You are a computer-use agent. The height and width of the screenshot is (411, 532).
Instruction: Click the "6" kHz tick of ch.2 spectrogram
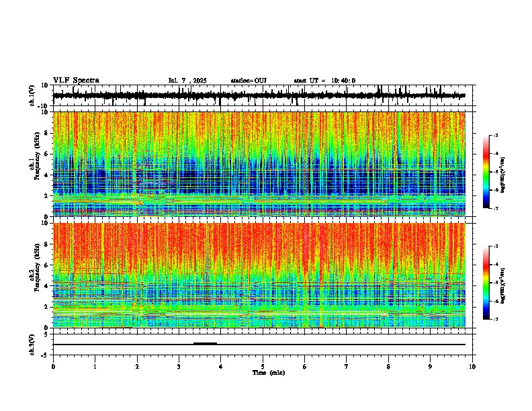47,265
